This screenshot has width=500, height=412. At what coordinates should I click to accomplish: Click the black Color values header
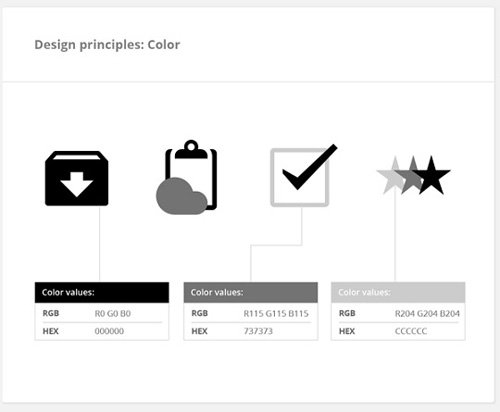coord(102,292)
